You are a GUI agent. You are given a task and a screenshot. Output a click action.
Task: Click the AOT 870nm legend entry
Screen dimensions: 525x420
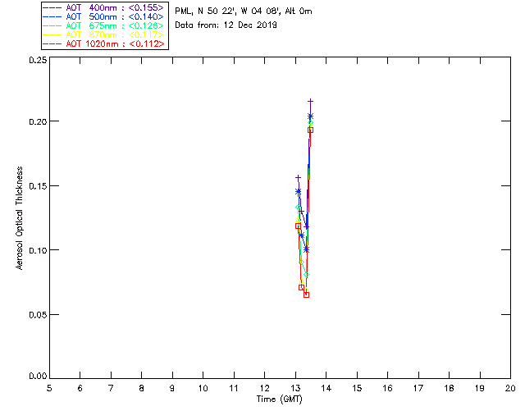(x=104, y=34)
